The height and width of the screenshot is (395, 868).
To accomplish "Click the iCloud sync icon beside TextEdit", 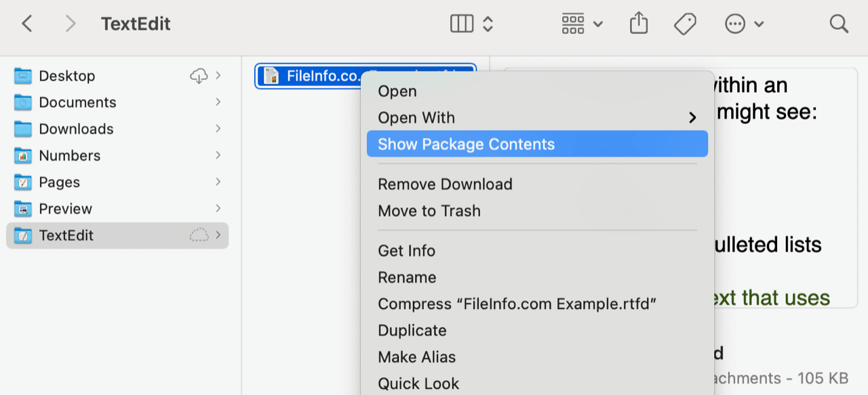I will pos(197,235).
